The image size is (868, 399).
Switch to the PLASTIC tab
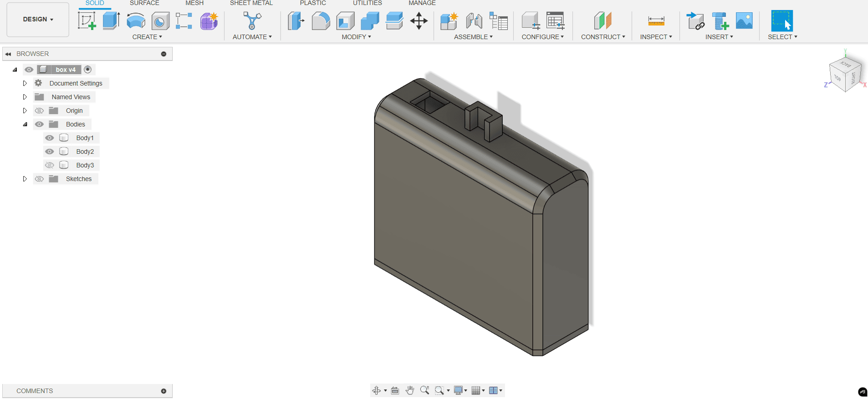tap(313, 3)
